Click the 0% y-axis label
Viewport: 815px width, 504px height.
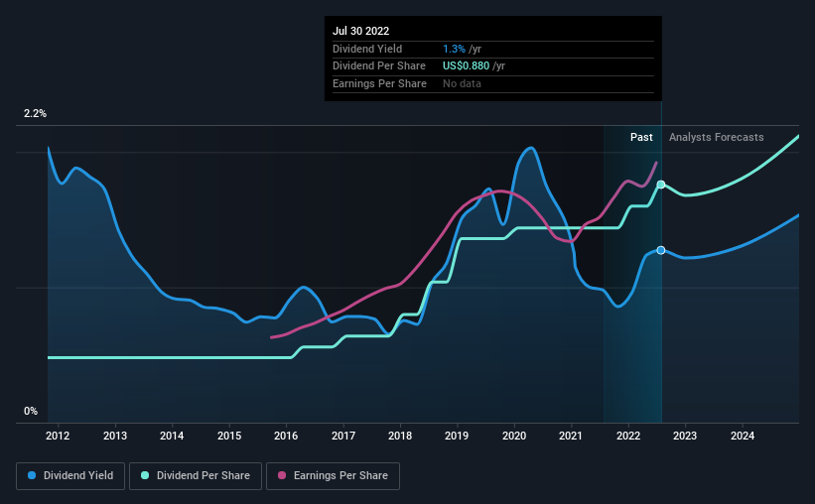coord(31,412)
